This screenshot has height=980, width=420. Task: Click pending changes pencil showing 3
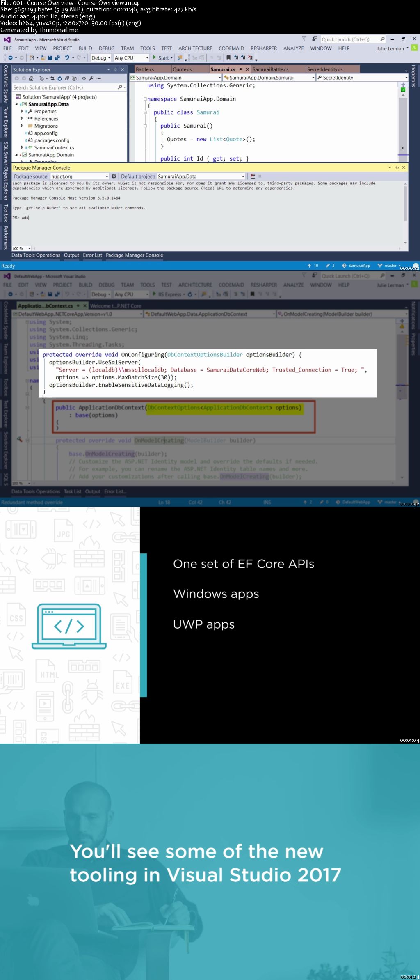tap(331, 266)
